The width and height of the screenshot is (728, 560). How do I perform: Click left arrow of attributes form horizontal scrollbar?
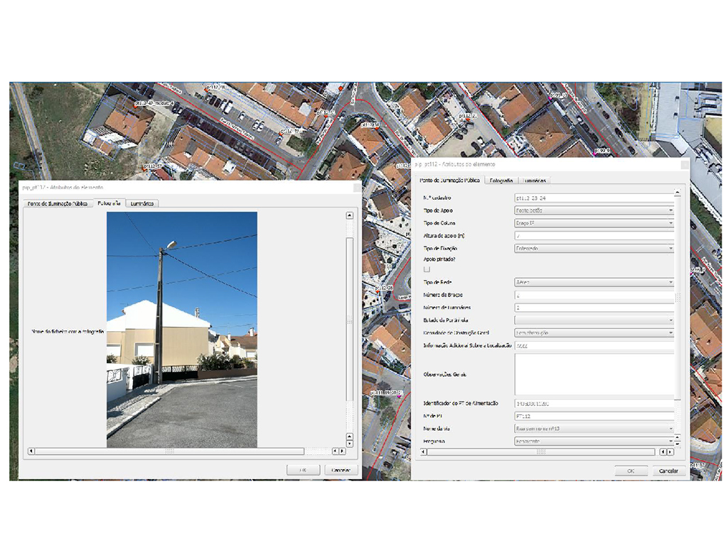click(422, 451)
